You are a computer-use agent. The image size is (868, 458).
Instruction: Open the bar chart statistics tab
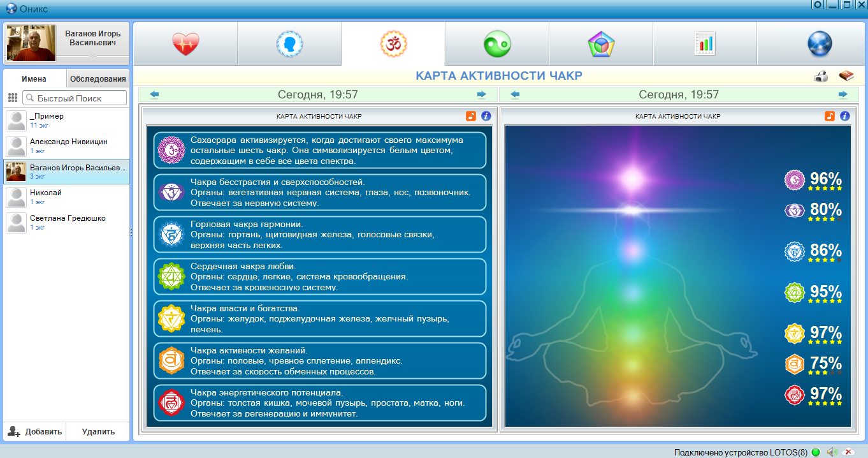pos(705,44)
